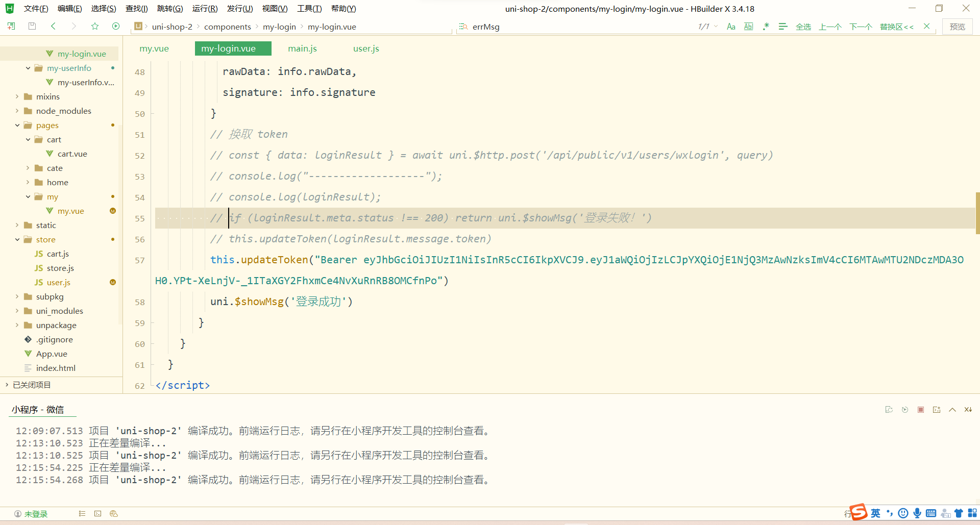Switch to the my.vue editor tab

point(154,48)
